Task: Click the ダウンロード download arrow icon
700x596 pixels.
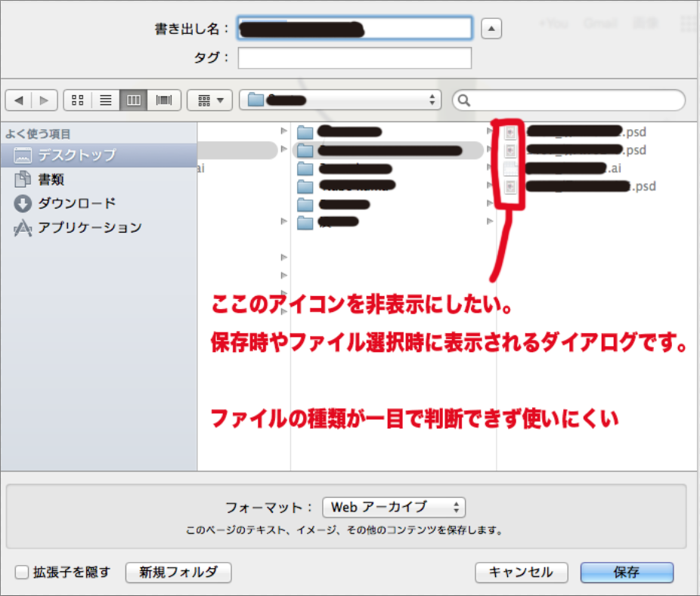Action: coord(23,203)
